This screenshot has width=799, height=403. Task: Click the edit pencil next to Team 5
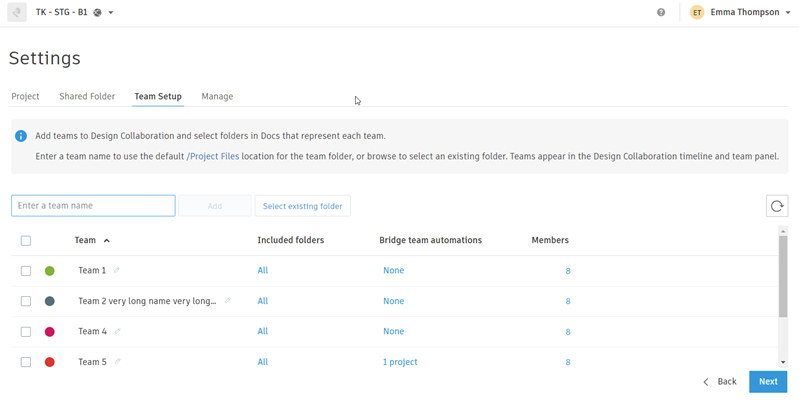click(118, 362)
